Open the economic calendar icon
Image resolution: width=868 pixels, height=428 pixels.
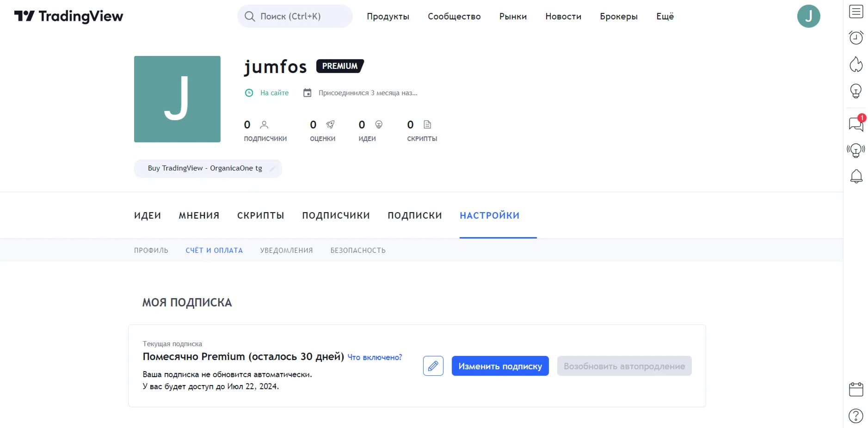(856, 389)
